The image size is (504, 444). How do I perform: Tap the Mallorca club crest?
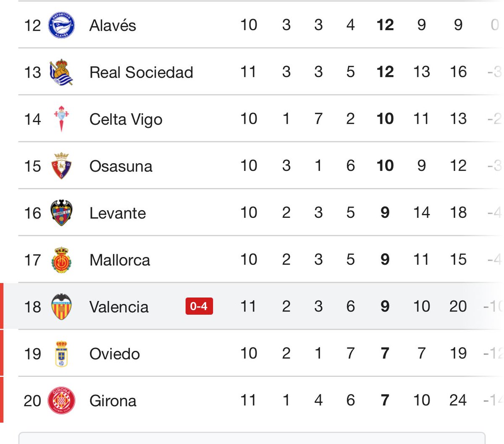62,260
